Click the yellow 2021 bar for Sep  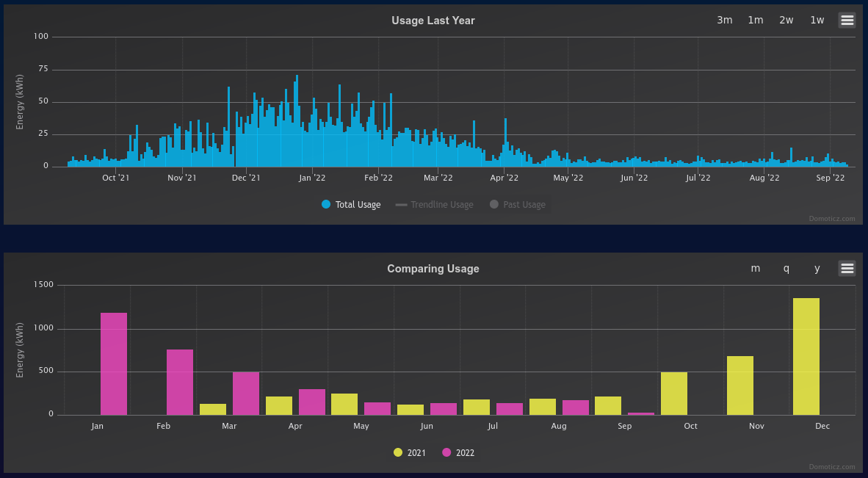coord(608,405)
